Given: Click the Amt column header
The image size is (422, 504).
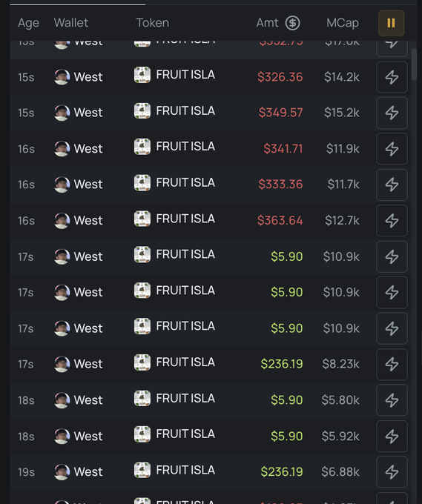Looking at the screenshot, I should click(x=267, y=23).
